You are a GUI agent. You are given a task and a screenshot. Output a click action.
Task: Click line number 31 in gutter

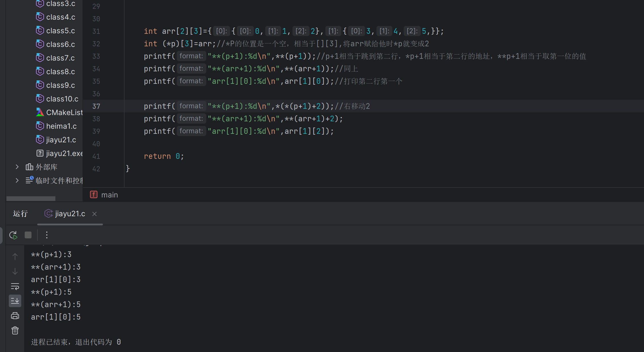[96, 31]
